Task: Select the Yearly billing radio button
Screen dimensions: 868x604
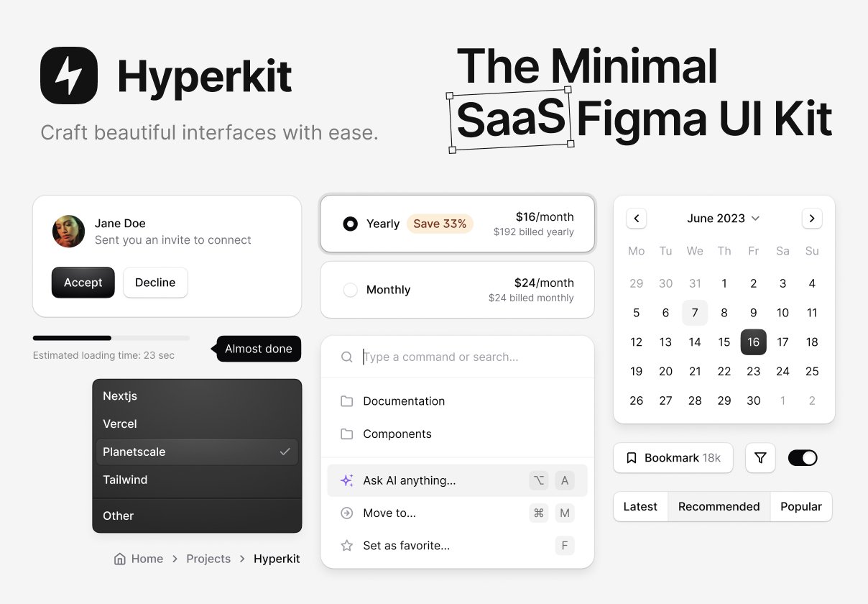Action: point(350,224)
